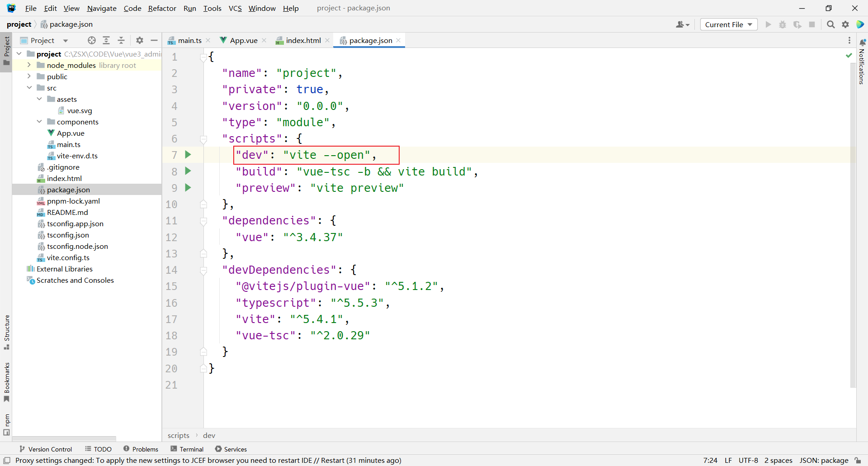This screenshot has height=466, width=868.
Task: Click the scripts breadcrumb
Action: point(179,435)
